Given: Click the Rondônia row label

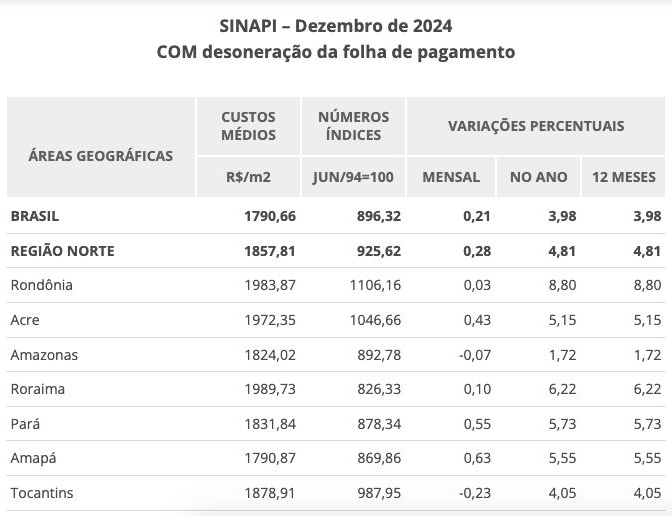Looking at the screenshot, I should tap(42, 285).
